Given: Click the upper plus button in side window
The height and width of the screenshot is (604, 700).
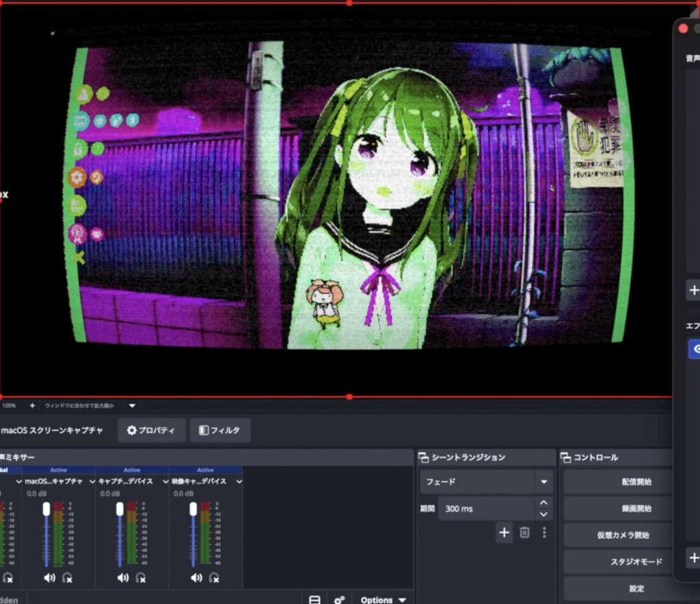Looking at the screenshot, I should coord(693,291).
